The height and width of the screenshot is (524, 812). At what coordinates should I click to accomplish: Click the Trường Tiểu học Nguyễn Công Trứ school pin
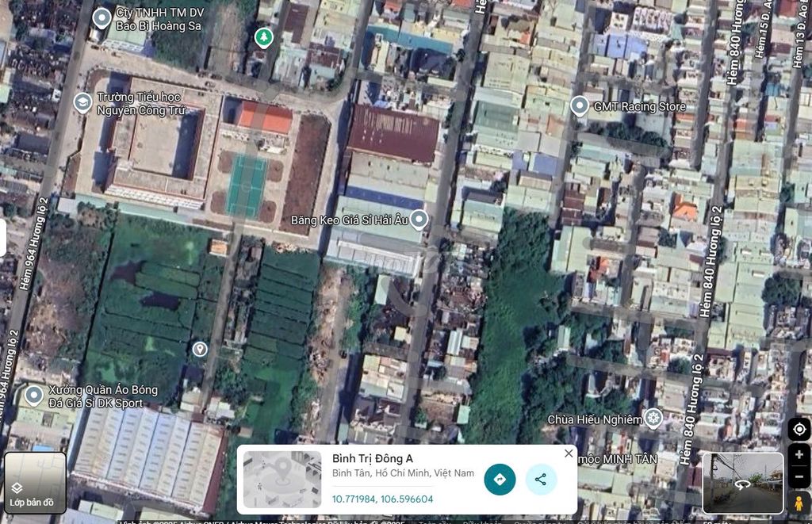click(x=82, y=102)
